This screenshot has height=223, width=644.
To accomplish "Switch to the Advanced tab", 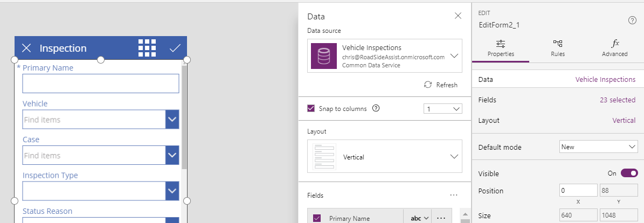I will [x=614, y=48].
